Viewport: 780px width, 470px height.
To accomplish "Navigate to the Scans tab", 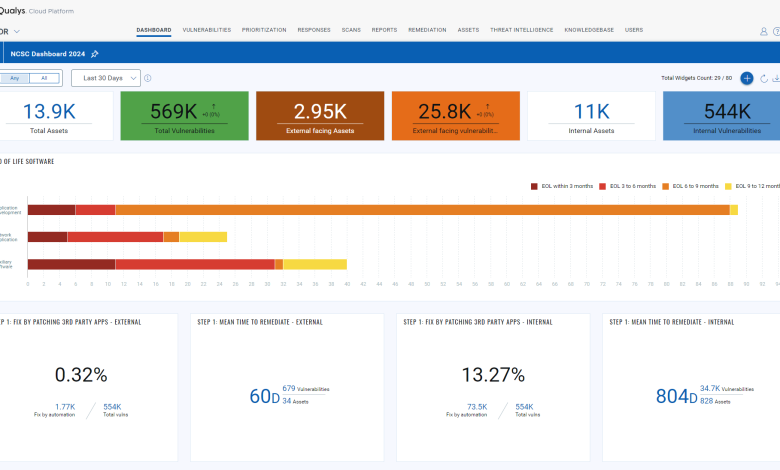I will point(351,30).
